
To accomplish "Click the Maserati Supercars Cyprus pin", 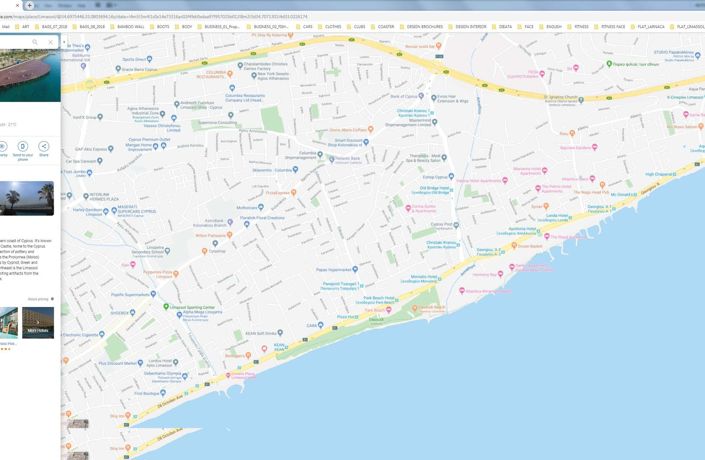I will coord(112,210).
